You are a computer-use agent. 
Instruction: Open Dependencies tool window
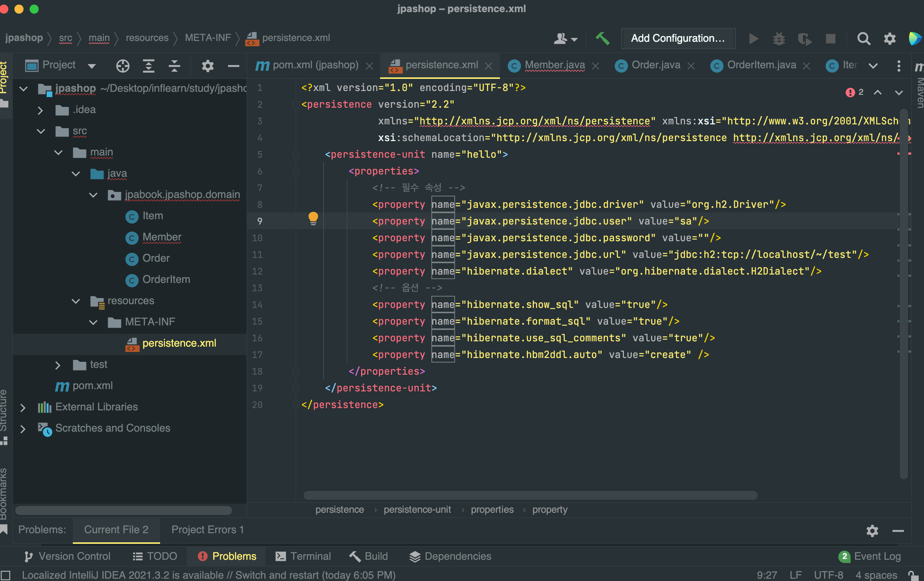tap(450, 556)
